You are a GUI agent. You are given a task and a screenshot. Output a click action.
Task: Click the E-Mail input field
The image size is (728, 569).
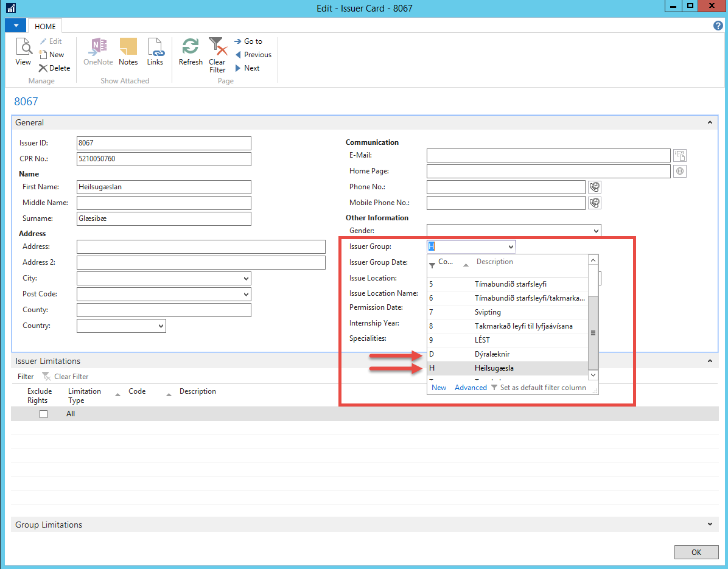click(x=548, y=156)
